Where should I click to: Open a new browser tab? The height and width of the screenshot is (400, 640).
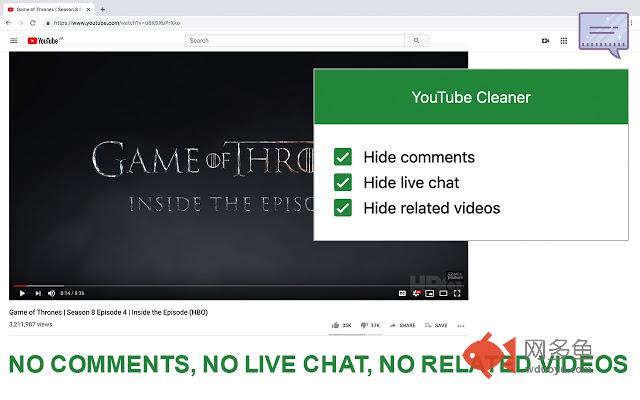point(103,9)
